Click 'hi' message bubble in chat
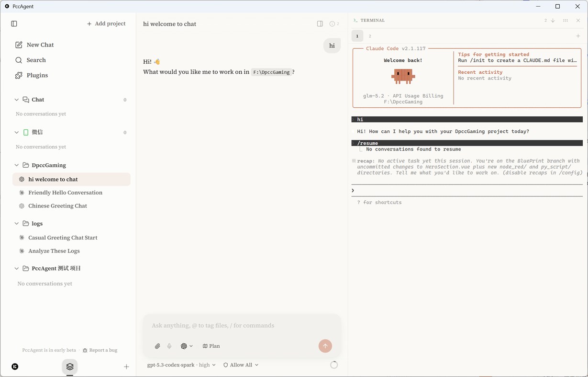Screen dimensions: 588x377 (x=332, y=46)
